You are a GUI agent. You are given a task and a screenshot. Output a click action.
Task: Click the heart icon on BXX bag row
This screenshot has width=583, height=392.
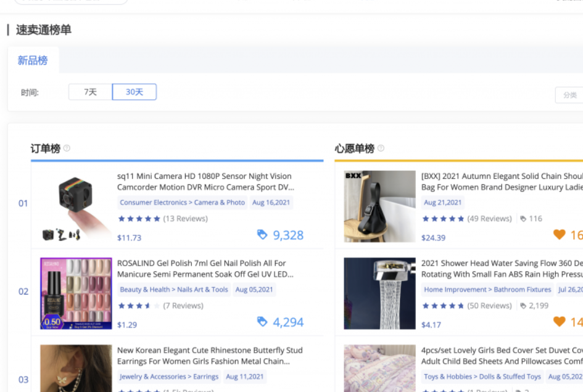point(559,234)
